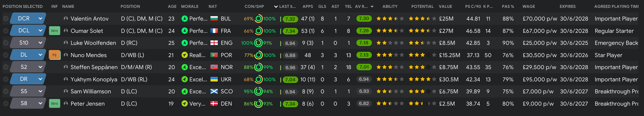644x116 pixels.
Task: Tick the selection checkbox for Valentin Antov
Action: [6, 18]
